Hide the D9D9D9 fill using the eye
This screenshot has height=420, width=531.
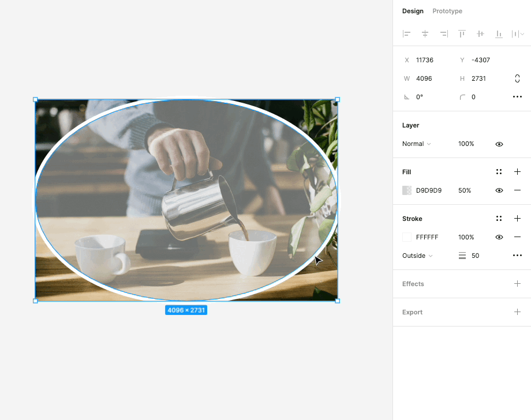point(499,190)
